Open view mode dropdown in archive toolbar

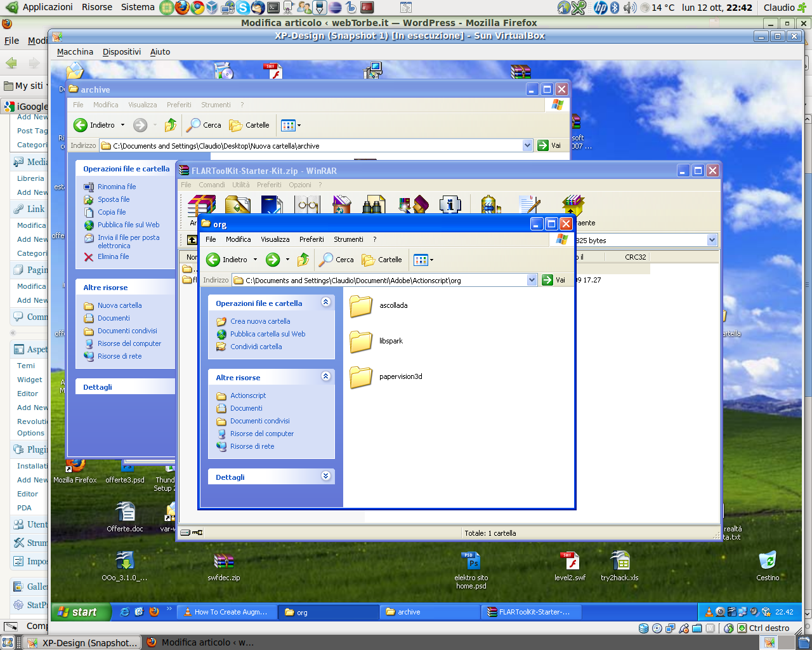pyautogui.click(x=299, y=125)
